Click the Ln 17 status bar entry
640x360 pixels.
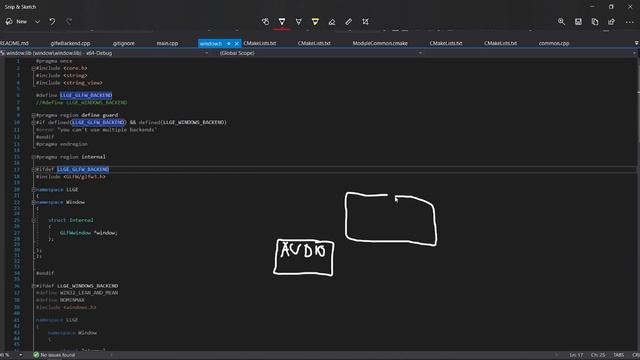(x=576, y=355)
